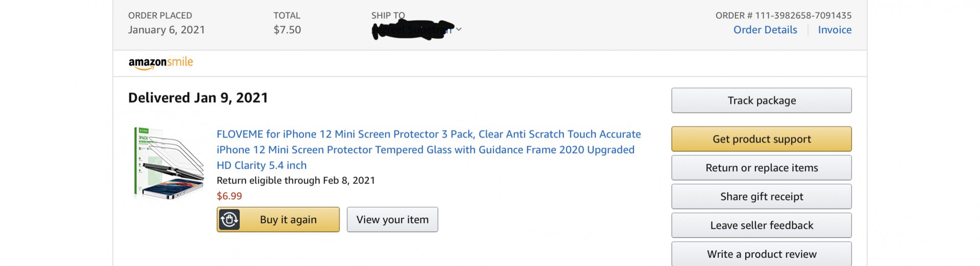The height and width of the screenshot is (266, 980).
Task: Click the amazonsmile logo
Action: click(161, 63)
